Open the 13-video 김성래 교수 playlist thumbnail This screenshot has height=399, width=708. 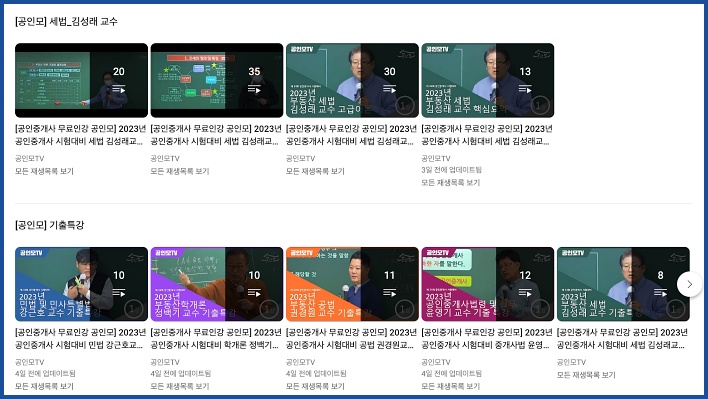pos(488,80)
